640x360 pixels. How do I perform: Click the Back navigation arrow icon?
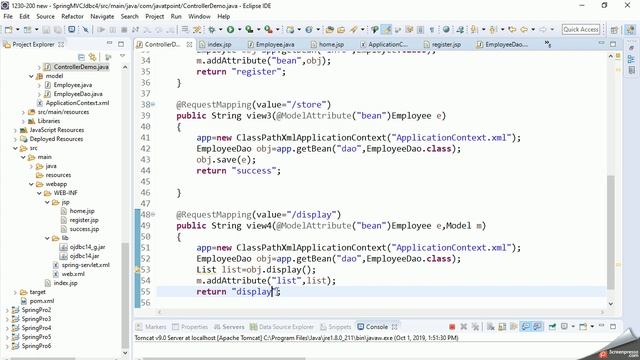pyautogui.click(x=524, y=29)
